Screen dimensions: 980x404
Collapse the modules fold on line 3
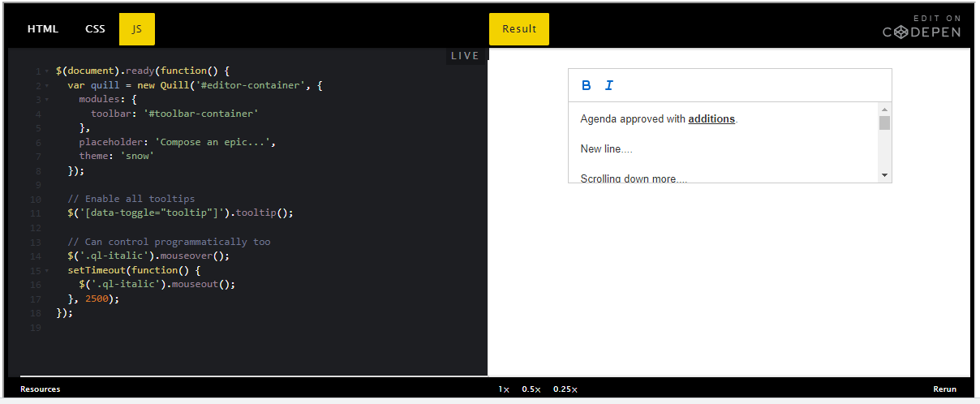[47, 100]
